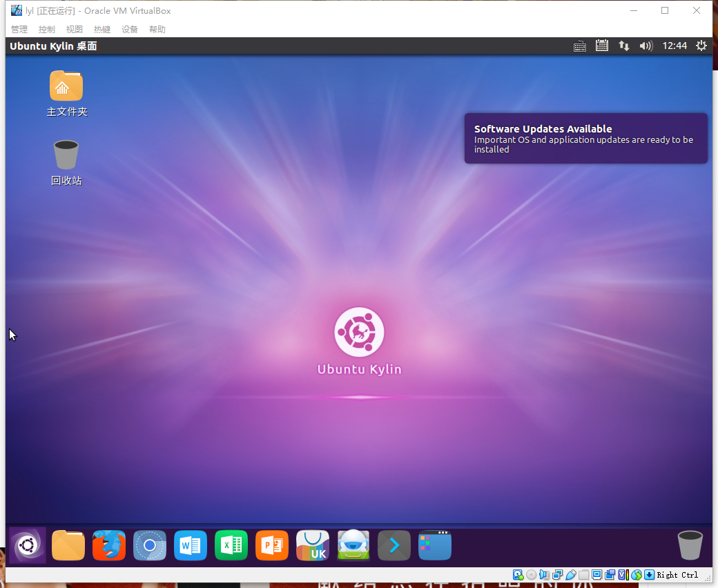The height and width of the screenshot is (588, 718).
Task: Click the keyboard input indicator in top panel
Action: click(x=580, y=46)
